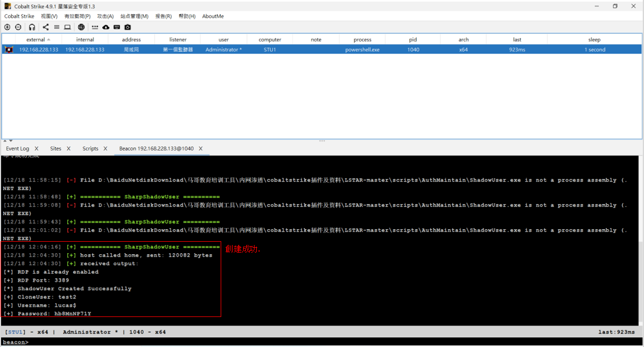
Task: Select the Beacon 192.168.228.133@1040 tab
Action: coord(156,148)
